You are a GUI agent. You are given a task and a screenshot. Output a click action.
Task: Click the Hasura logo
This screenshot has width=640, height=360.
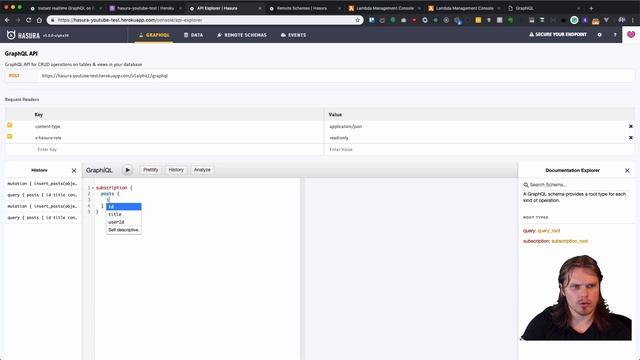23,36
